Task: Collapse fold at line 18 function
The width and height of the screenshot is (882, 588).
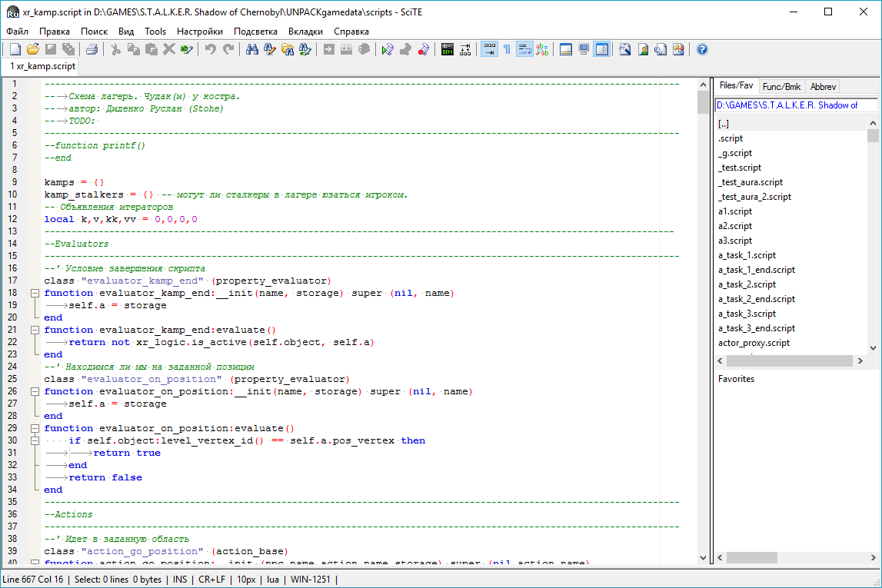Action: pos(35,293)
